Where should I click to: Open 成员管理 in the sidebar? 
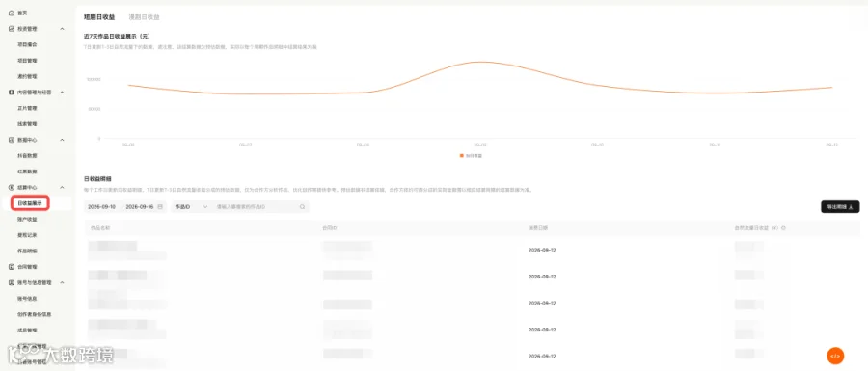point(27,331)
